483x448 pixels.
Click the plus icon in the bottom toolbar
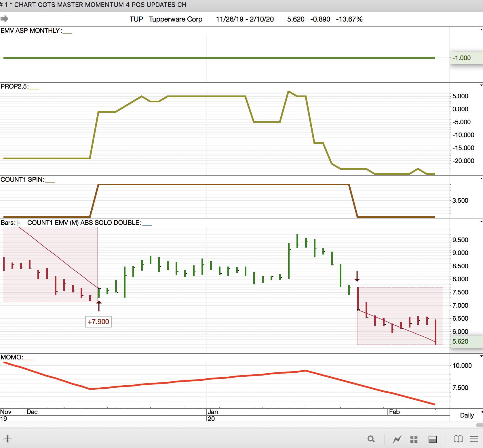click(x=7, y=439)
